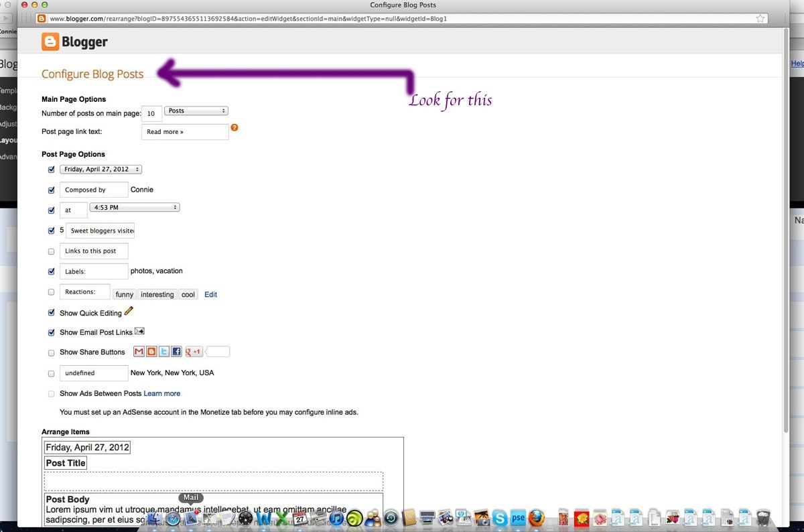Click the 'at' timestamp prefix field
804x532 pixels.
tap(74, 210)
